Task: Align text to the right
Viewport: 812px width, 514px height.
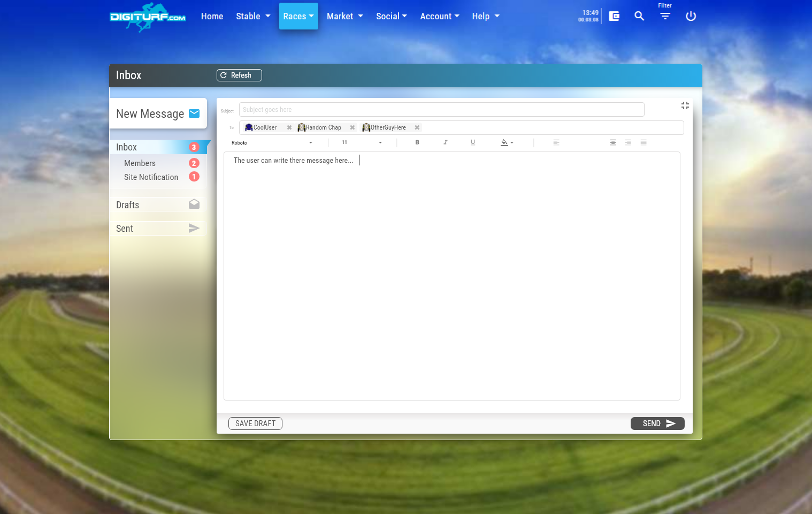Action: pos(628,142)
